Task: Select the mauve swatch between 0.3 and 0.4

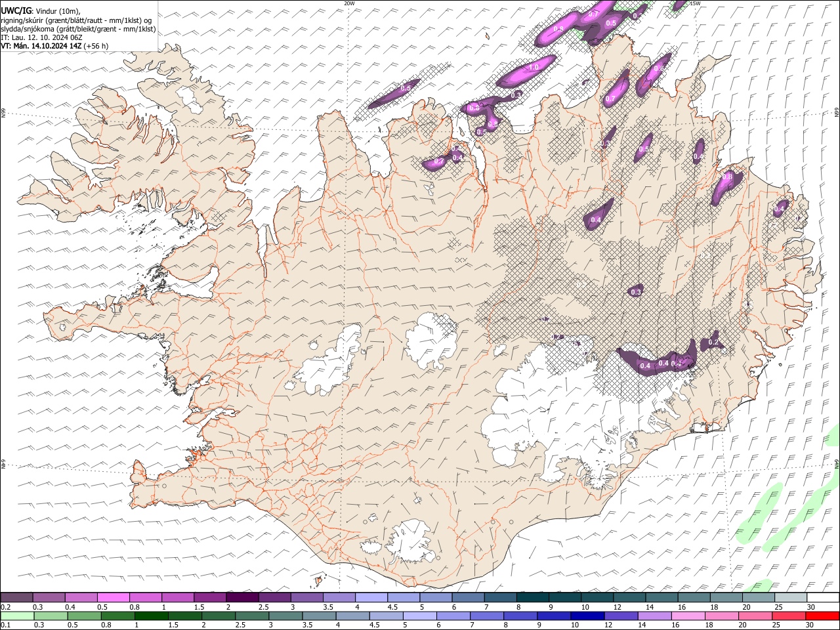Action: [49, 597]
